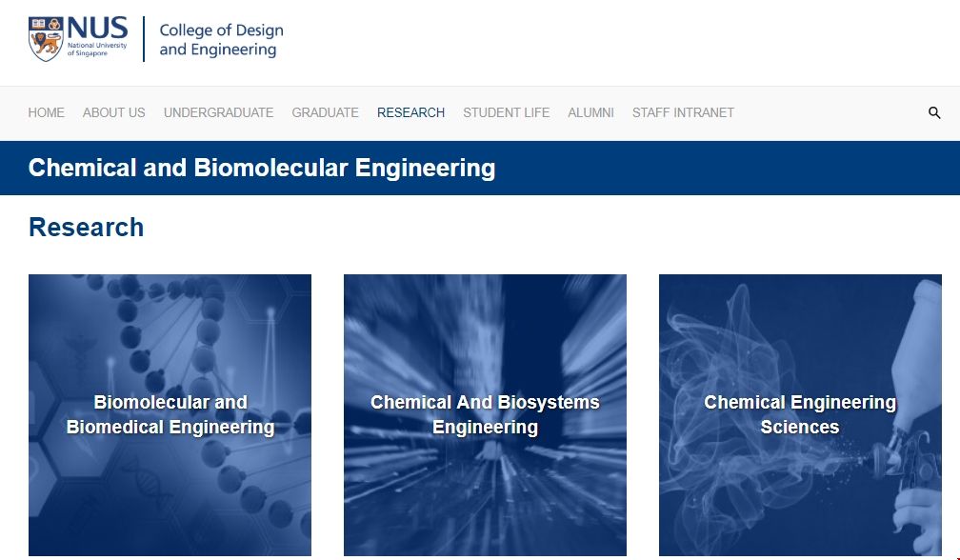Click the Biomolecular and Biomedical Engineering title text
This screenshot has width=960, height=560.
click(x=170, y=415)
